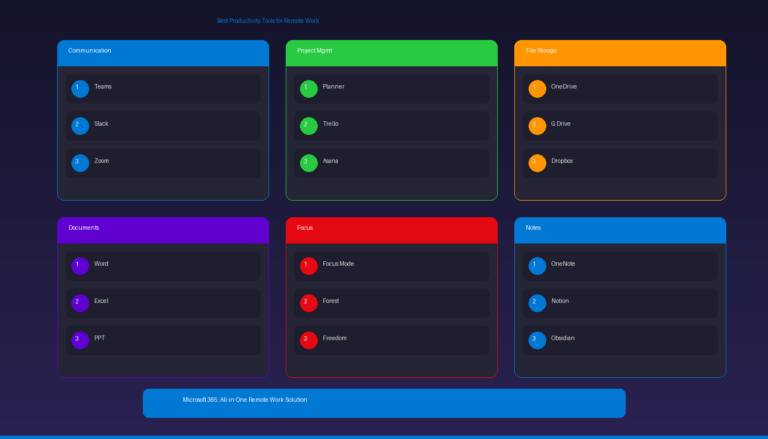Click the Planner label text

[x=334, y=87]
